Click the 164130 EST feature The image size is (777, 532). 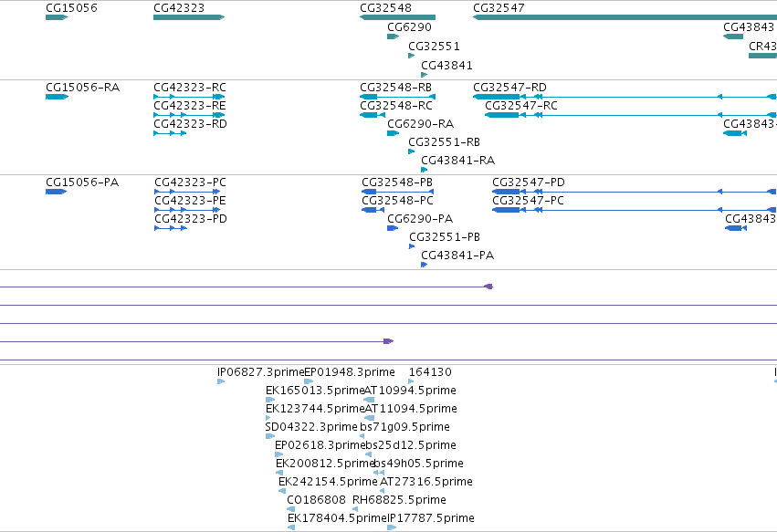tap(411, 381)
